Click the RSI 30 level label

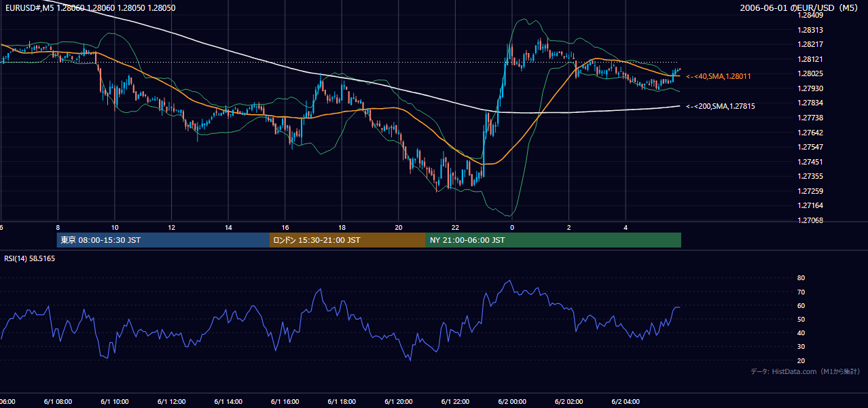(801, 347)
